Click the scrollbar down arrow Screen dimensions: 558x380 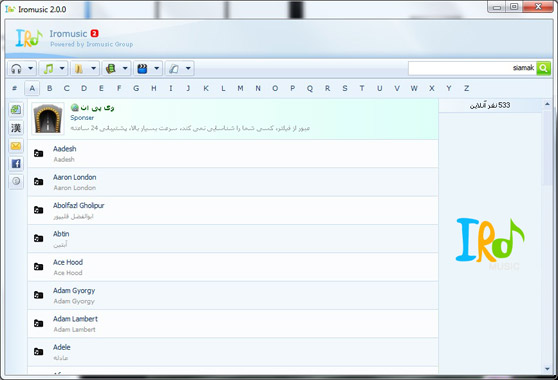(547, 369)
